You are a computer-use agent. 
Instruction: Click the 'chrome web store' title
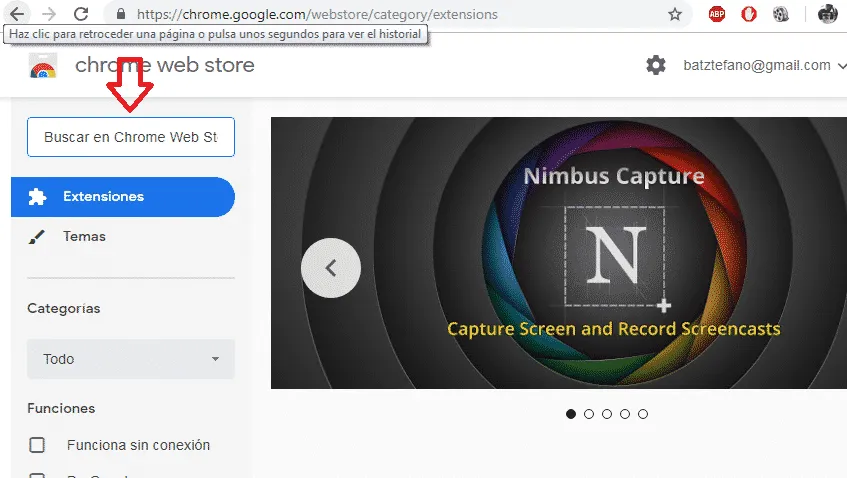click(x=165, y=65)
